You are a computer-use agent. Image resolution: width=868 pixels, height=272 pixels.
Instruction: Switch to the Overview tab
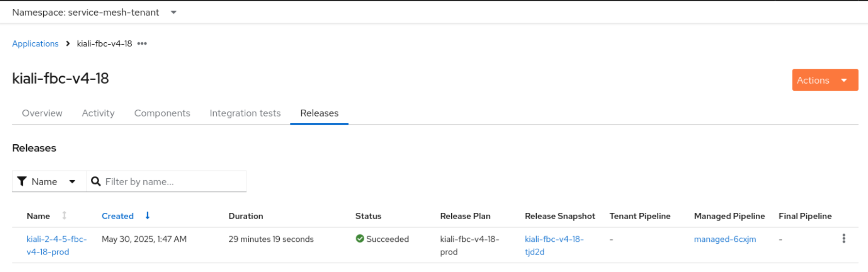[x=42, y=113]
